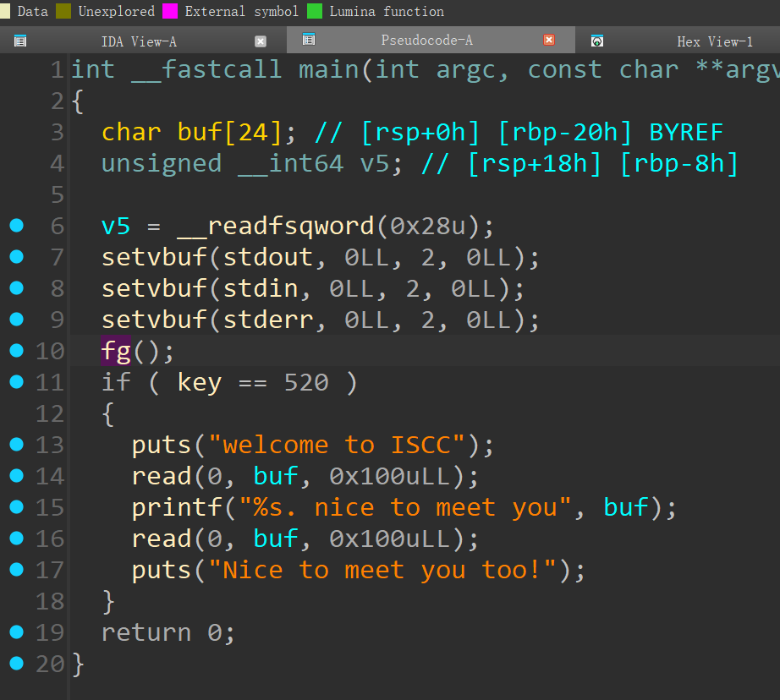Select the key variable in the if condition

(x=200, y=383)
